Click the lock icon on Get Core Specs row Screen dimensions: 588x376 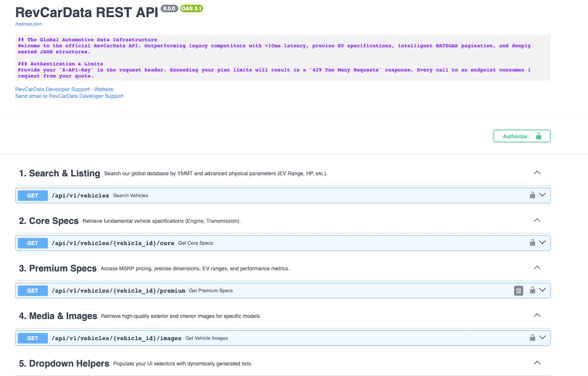click(x=532, y=242)
